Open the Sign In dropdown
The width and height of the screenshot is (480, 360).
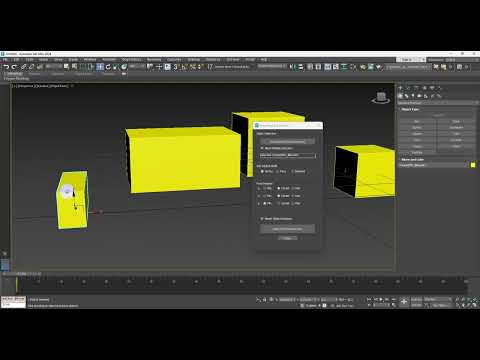pyautogui.click(x=411, y=60)
